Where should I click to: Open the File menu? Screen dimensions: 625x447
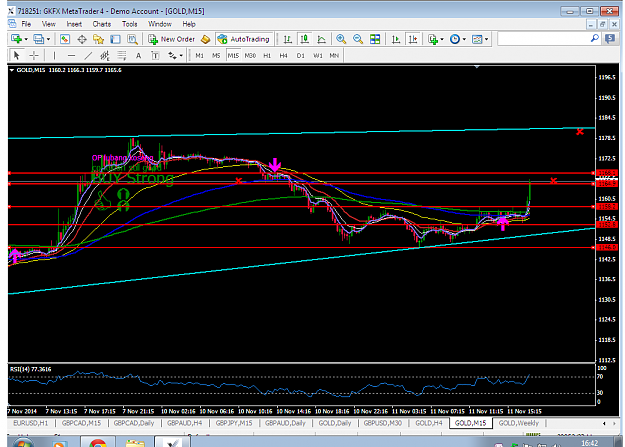[x=26, y=24]
